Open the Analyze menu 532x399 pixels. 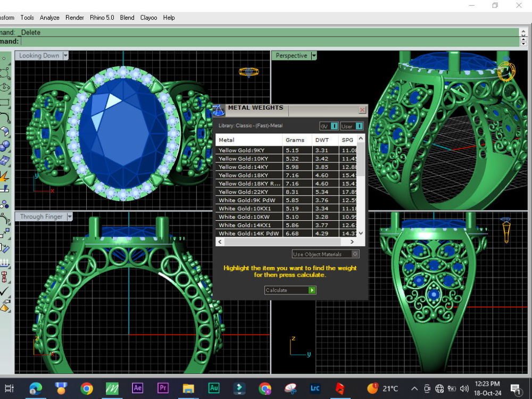point(49,18)
